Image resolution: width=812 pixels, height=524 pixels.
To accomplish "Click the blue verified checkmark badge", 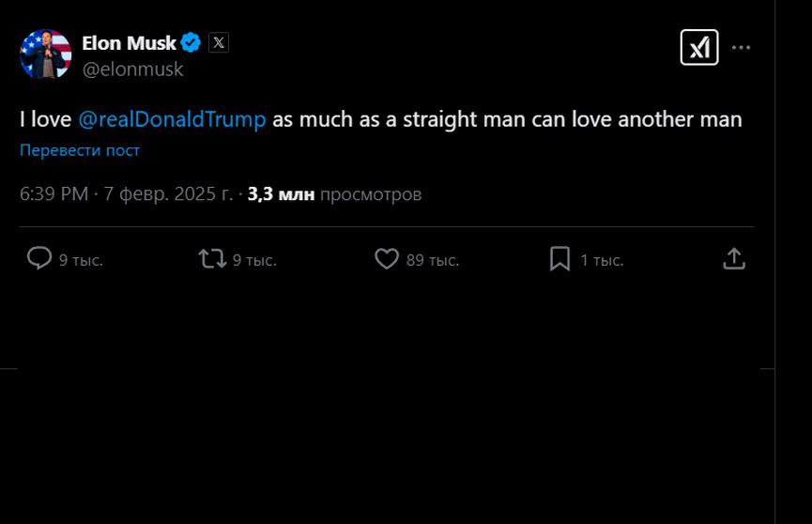I will tap(192, 42).
